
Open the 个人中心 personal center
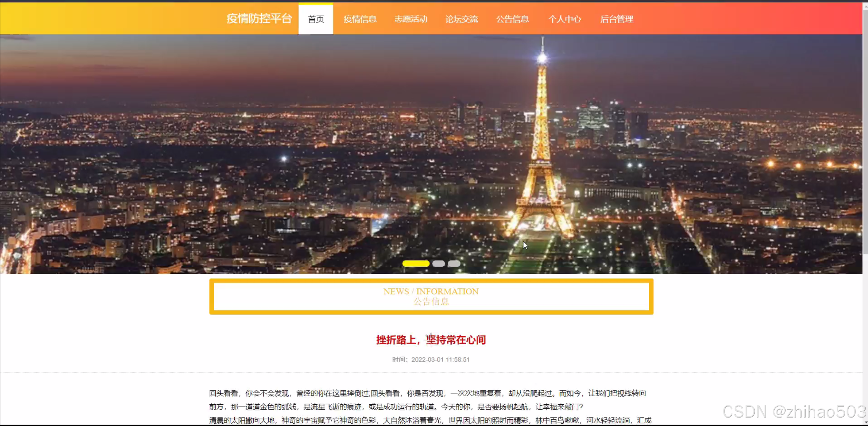[x=565, y=19]
